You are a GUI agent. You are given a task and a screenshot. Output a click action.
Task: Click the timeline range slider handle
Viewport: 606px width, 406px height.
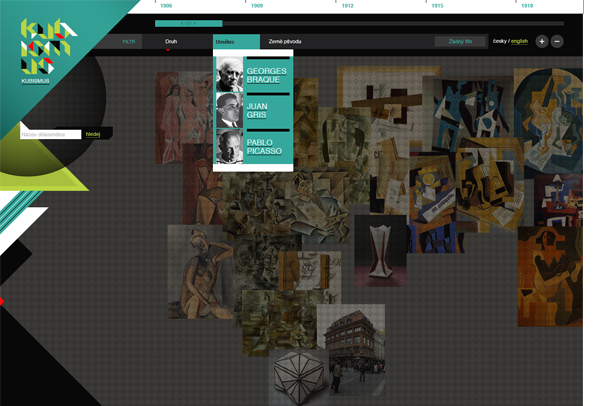(188, 22)
